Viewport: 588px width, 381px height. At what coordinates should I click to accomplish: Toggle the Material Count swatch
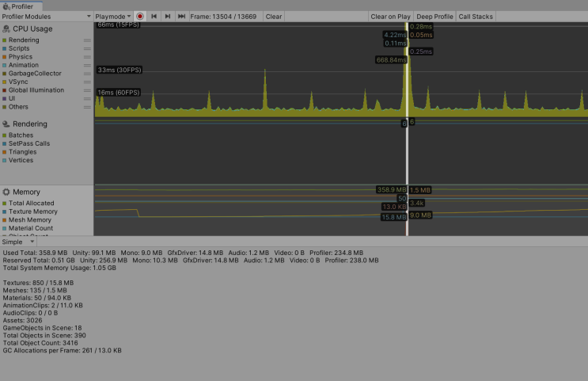(x=5, y=228)
